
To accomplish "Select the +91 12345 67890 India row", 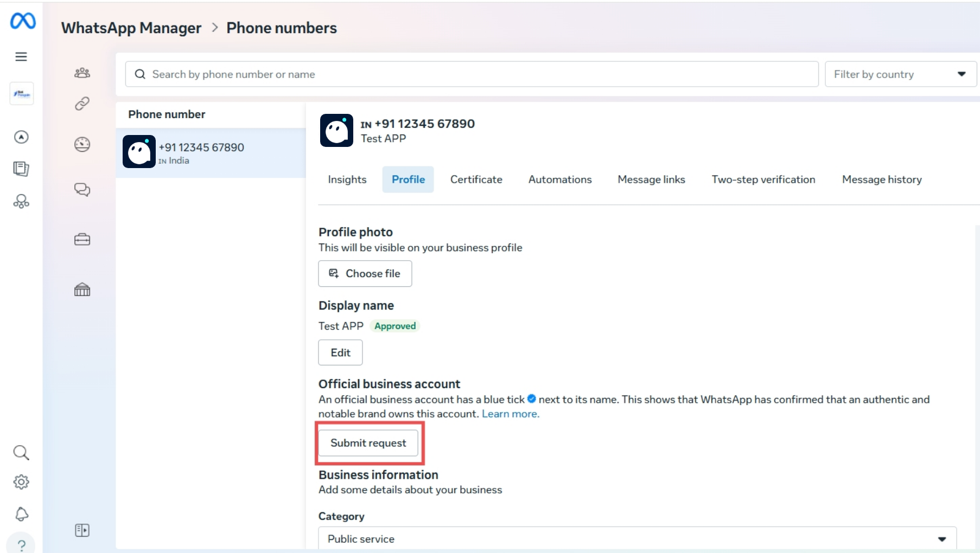I will click(211, 153).
